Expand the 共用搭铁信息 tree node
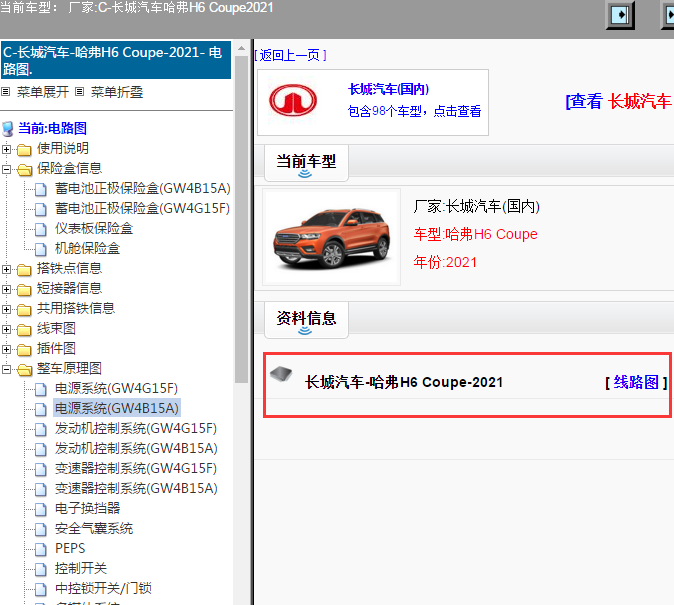Viewport: 674px width, 605px height. (6, 309)
